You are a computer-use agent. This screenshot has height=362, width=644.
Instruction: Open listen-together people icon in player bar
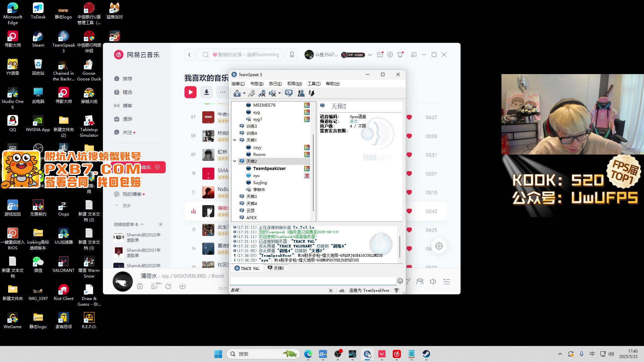click(420, 282)
